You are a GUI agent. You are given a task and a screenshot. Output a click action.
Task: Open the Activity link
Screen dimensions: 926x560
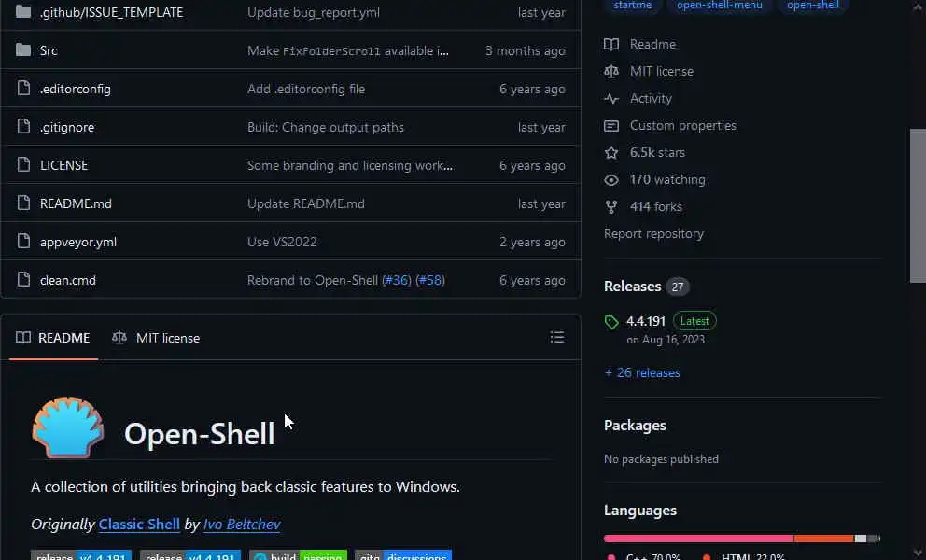(x=651, y=99)
